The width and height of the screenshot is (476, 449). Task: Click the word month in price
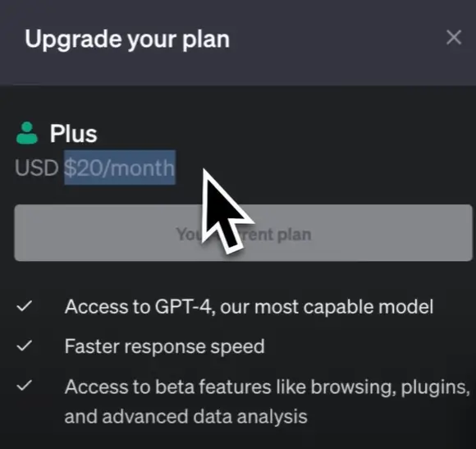click(142, 167)
